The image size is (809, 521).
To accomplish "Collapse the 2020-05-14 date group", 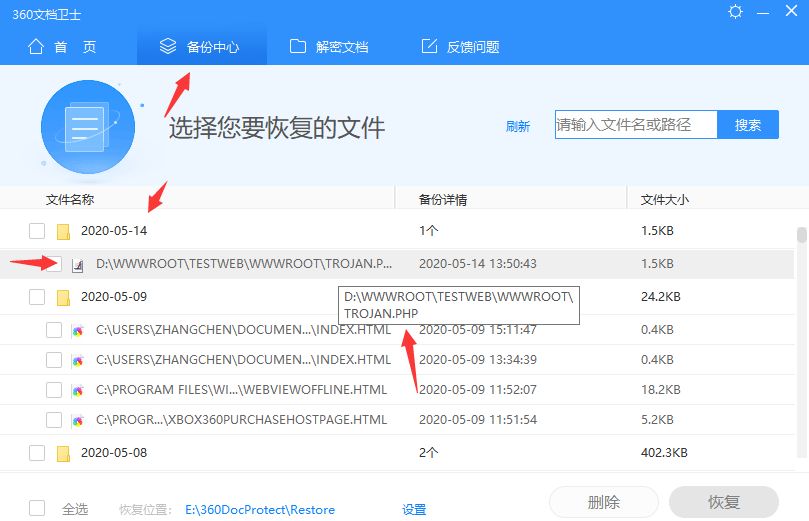I will (113, 231).
